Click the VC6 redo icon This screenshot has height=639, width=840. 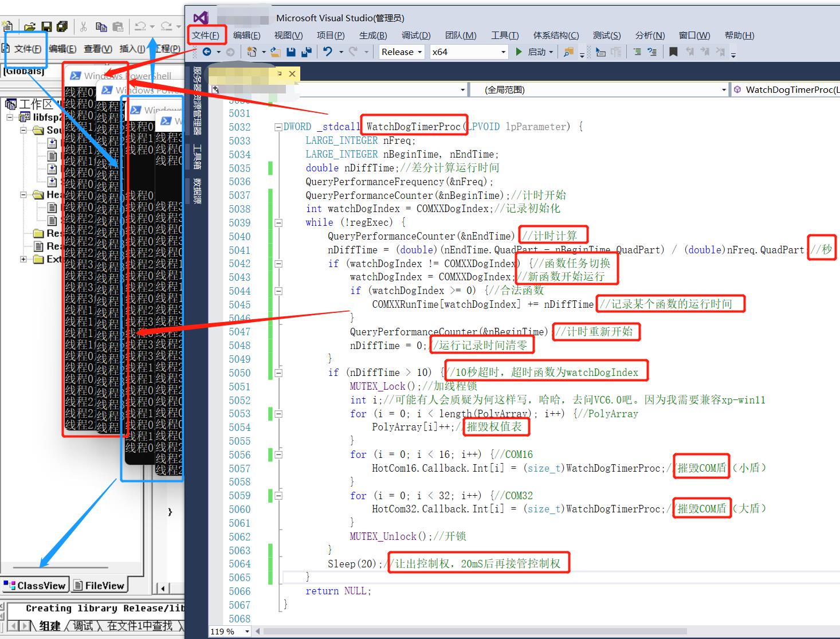point(166,26)
